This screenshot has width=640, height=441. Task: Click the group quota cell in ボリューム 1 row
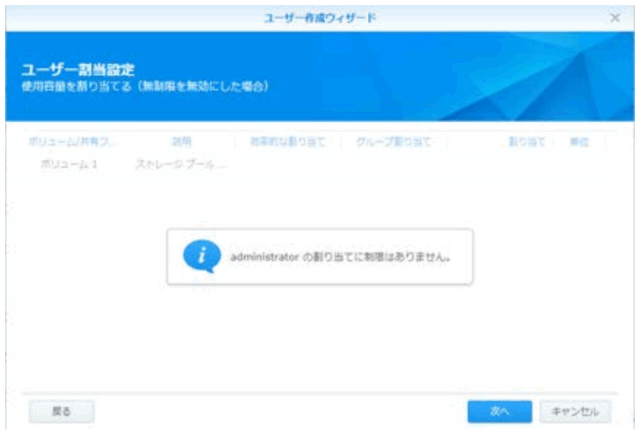[x=393, y=163]
